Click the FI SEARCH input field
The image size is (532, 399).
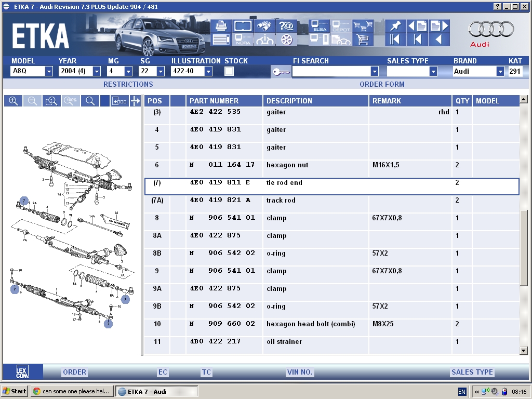pyautogui.click(x=331, y=71)
